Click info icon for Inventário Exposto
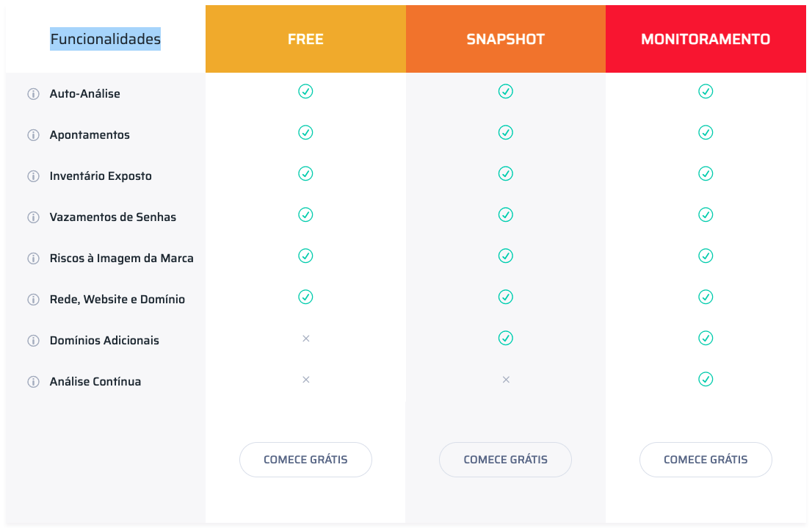This screenshot has width=812, height=528. pyautogui.click(x=33, y=176)
